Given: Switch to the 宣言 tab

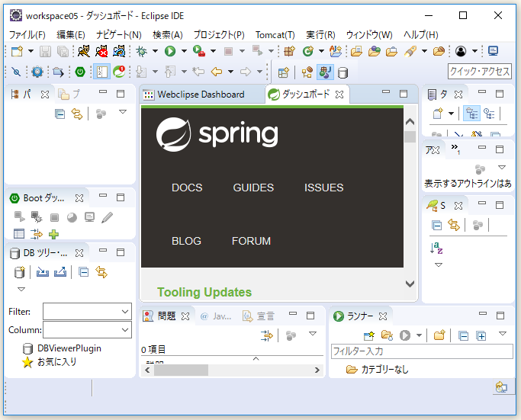Looking at the screenshot, I should [x=259, y=316].
